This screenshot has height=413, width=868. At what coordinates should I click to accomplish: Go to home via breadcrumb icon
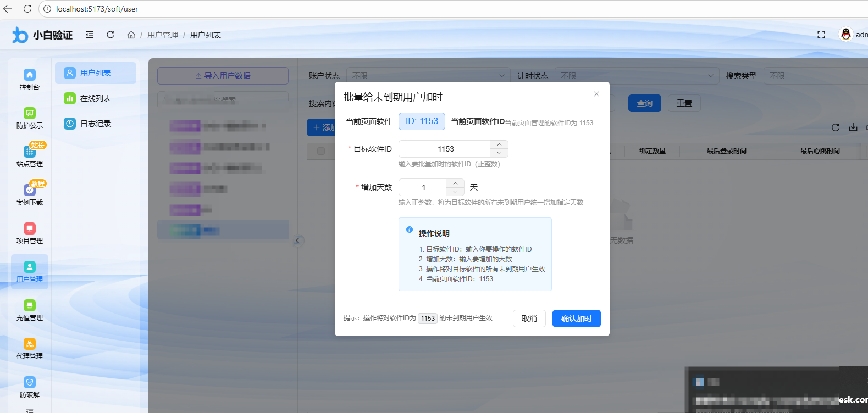[131, 35]
